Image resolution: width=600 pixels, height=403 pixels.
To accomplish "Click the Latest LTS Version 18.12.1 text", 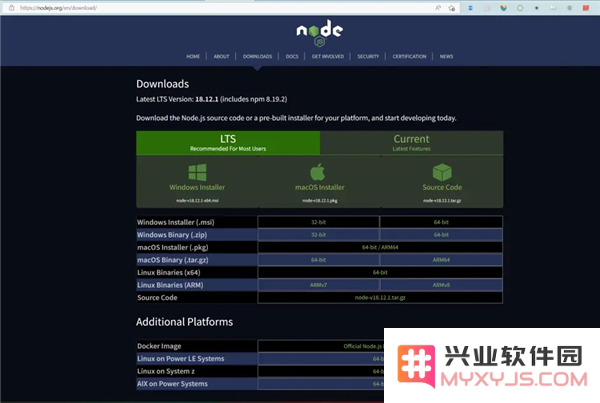I will [212, 99].
